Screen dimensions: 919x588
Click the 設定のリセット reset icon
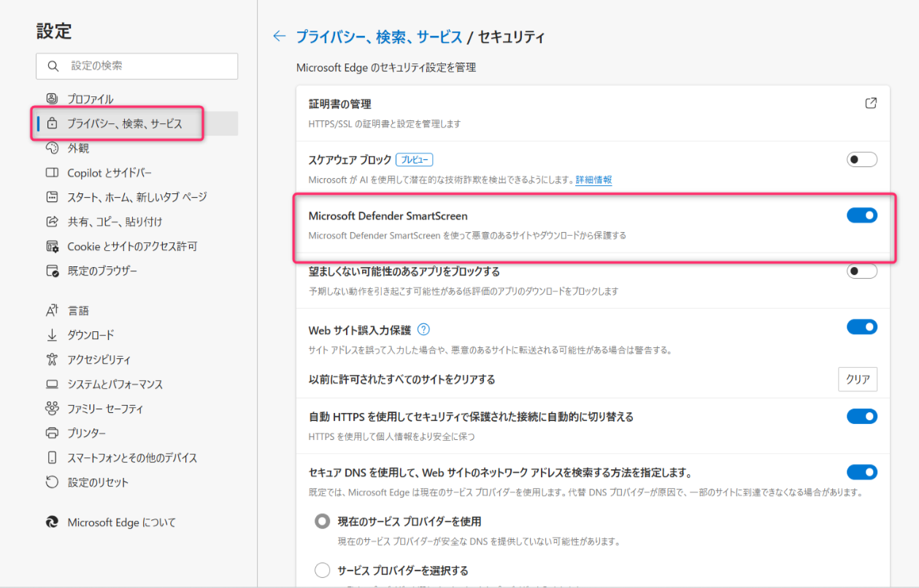[x=52, y=482]
